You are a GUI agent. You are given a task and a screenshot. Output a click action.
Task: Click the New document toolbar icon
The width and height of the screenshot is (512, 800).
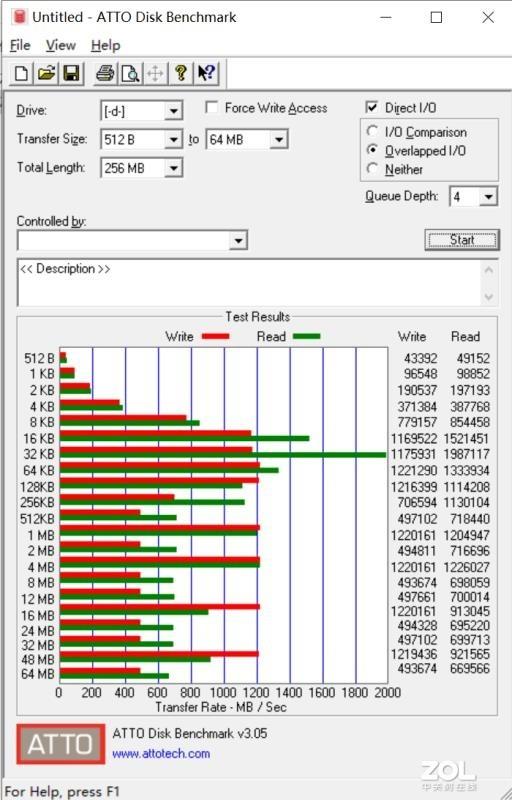(21, 73)
